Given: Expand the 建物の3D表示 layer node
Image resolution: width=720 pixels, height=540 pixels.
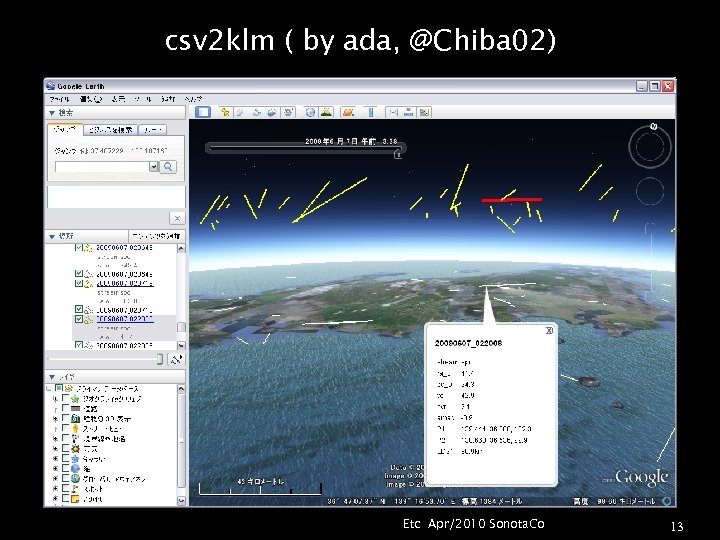Looking at the screenshot, I should (x=56, y=418).
